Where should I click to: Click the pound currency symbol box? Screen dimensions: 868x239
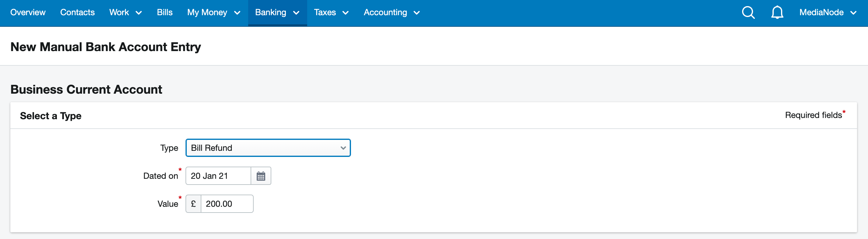pos(193,204)
